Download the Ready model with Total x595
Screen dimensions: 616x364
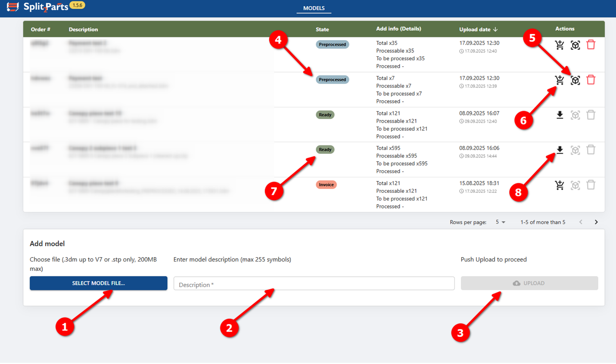(x=560, y=150)
